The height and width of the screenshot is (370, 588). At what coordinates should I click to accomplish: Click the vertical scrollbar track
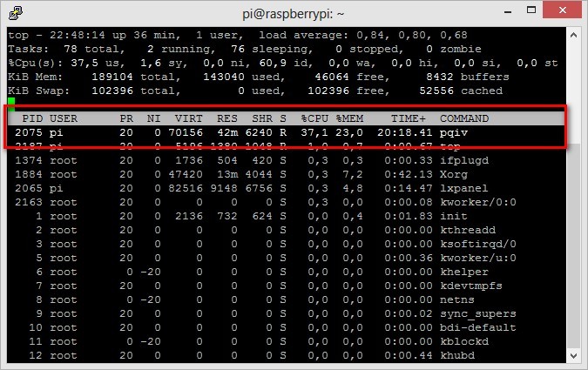point(573,195)
